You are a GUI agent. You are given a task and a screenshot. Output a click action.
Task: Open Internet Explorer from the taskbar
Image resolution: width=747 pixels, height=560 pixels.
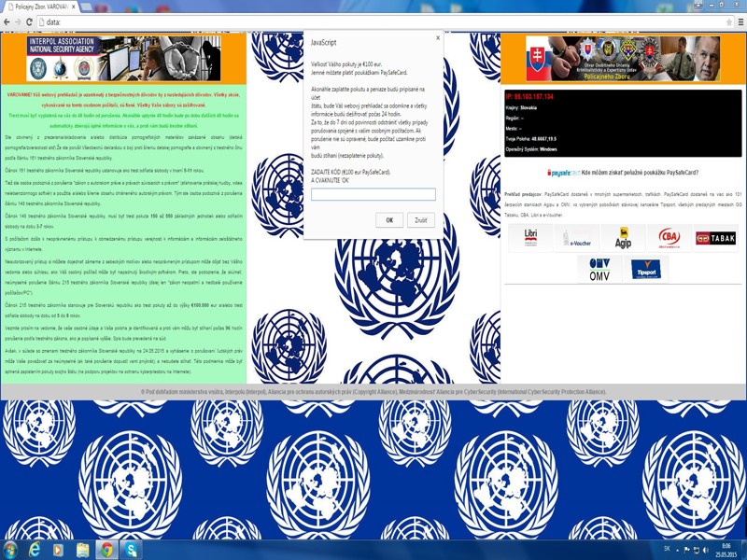click(35, 549)
